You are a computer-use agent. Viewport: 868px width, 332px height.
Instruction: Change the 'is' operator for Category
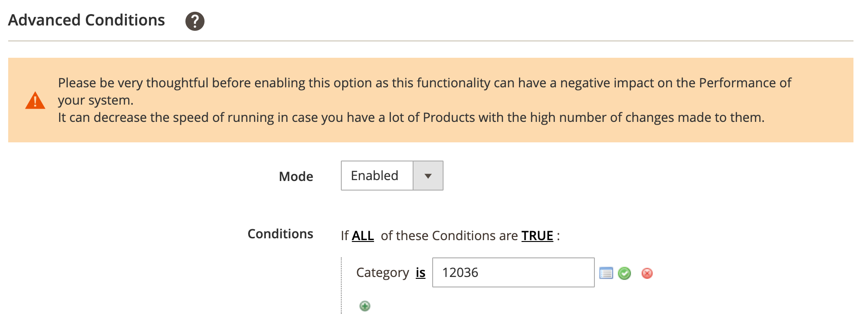tap(420, 272)
